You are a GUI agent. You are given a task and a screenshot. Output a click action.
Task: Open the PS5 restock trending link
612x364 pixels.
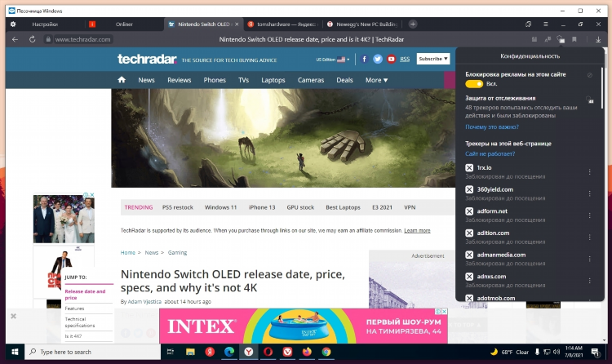click(x=178, y=207)
